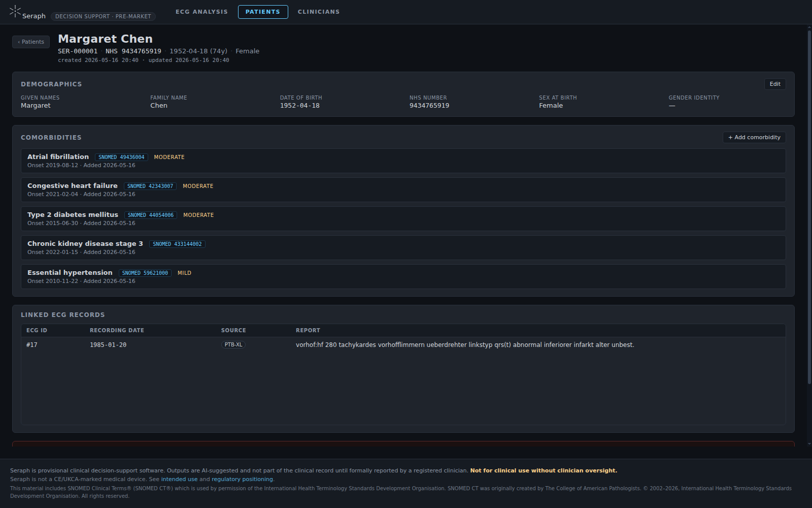Open the ECG Analysis tab

(x=201, y=12)
